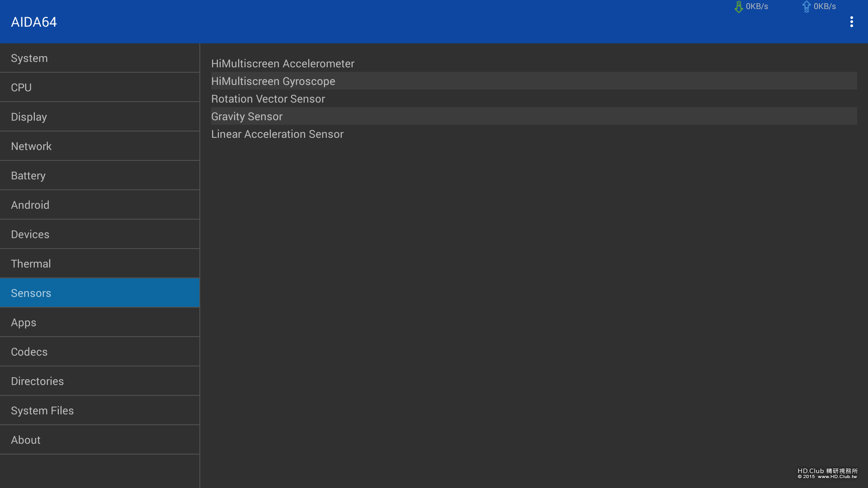Viewport: 868px width, 488px height.
Task: Open the CPU section
Action: point(99,88)
